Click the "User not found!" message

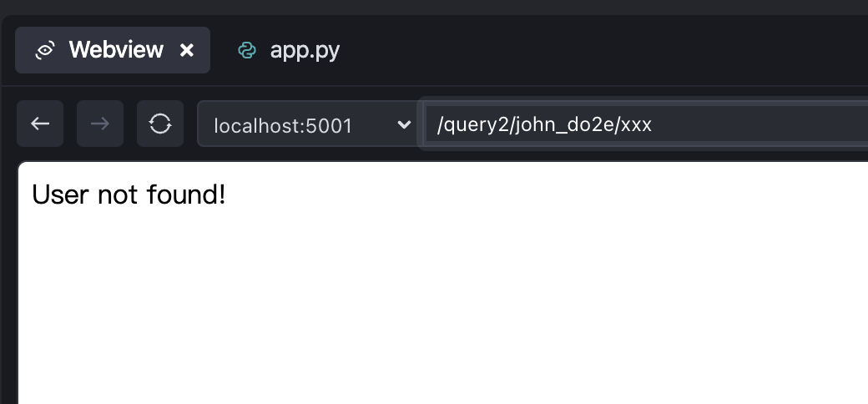[129, 194]
